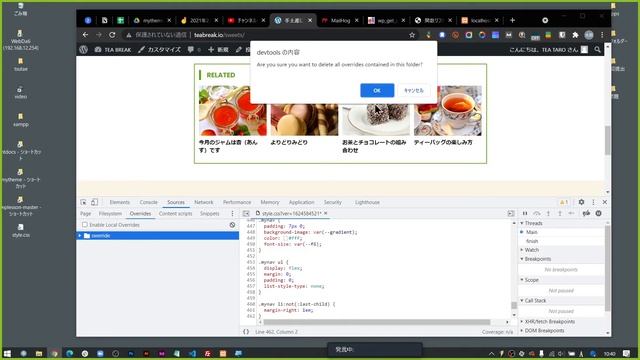The width and height of the screenshot is (640, 360).
Task: Open the ティーバッグの楽しみ方 related post thumbnail
Action: click(447, 111)
